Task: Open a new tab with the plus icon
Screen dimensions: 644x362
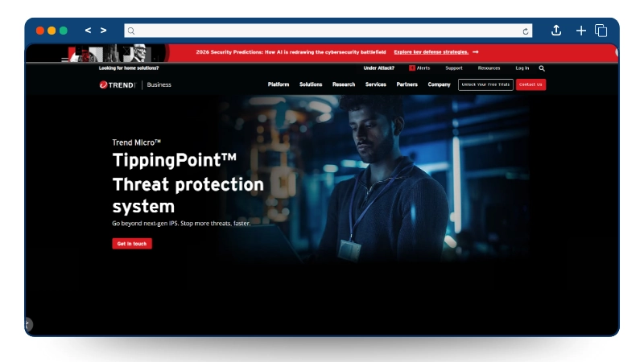Action: click(580, 31)
